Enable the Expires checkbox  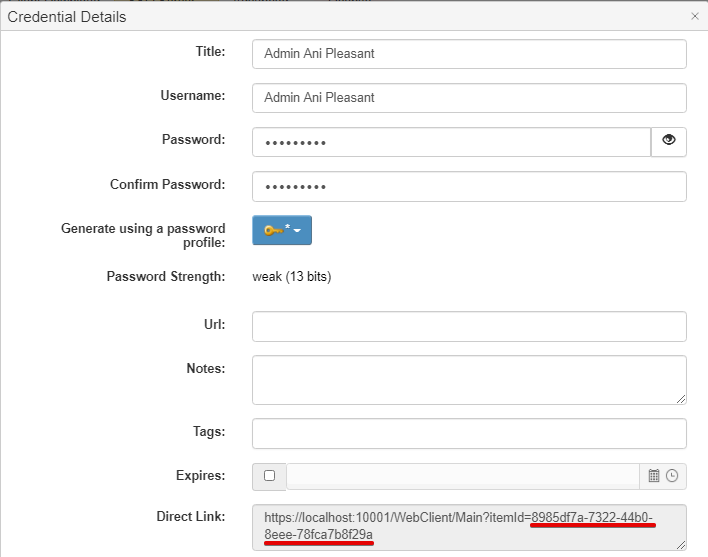(x=269, y=476)
